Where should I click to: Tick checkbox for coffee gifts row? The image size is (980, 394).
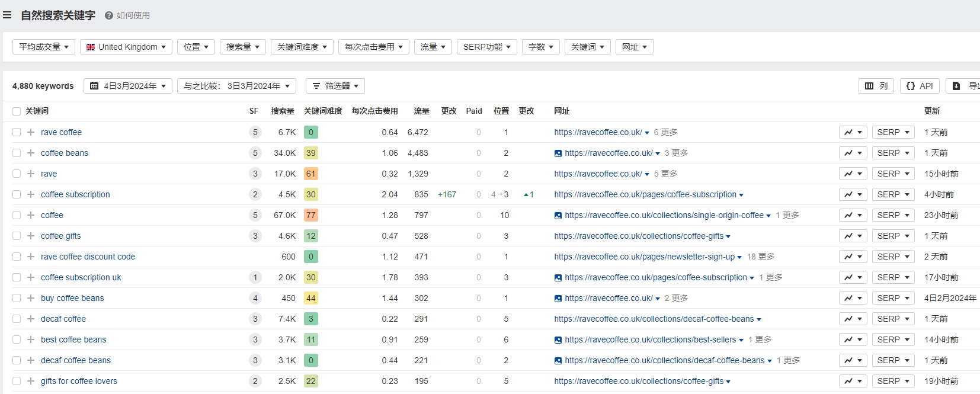pyautogui.click(x=17, y=236)
